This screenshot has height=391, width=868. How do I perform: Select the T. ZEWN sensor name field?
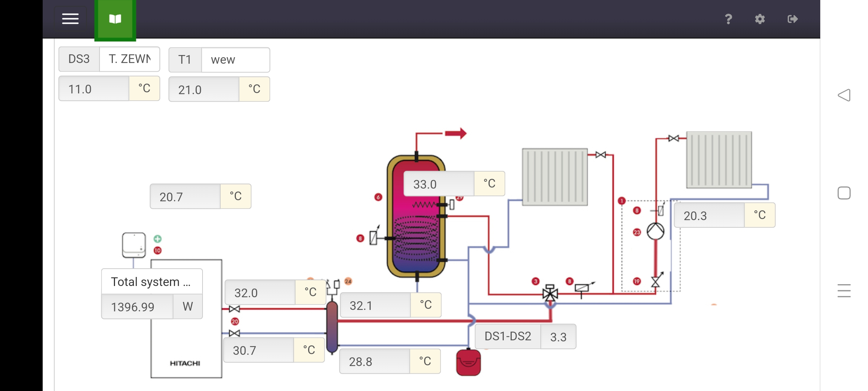[129, 59]
